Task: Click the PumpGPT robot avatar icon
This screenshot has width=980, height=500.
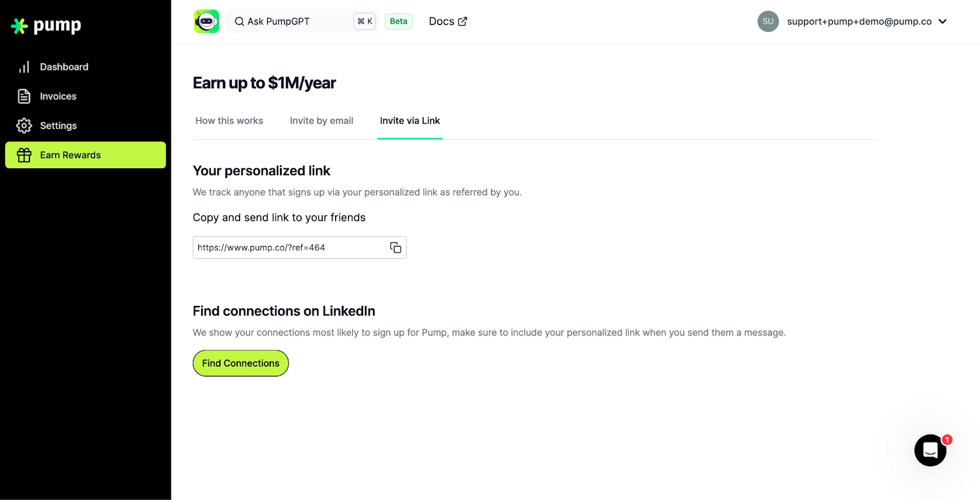Action: (206, 21)
